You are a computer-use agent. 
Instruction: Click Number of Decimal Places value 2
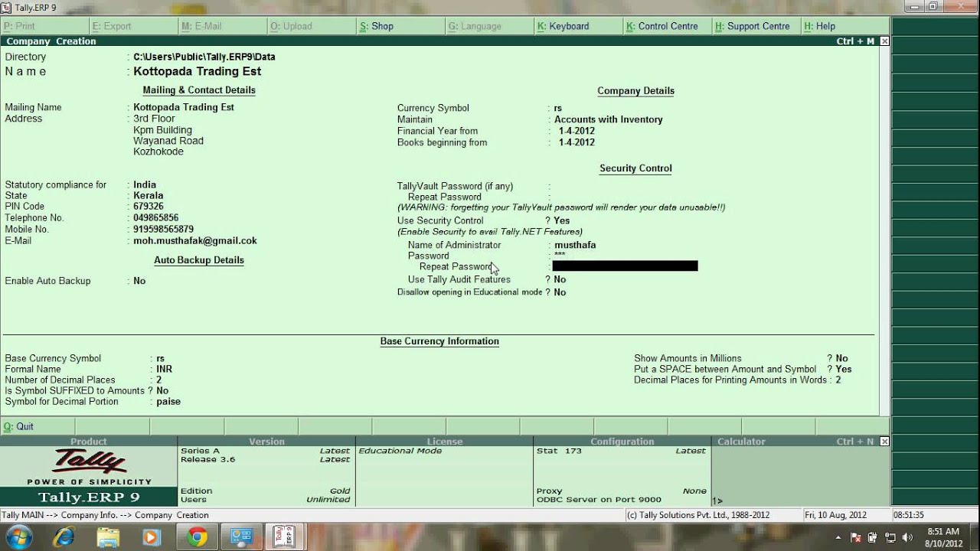point(159,380)
